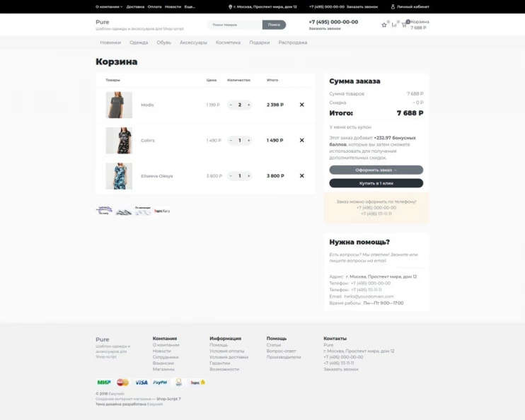Expand the О компании dropdown

coord(109,6)
